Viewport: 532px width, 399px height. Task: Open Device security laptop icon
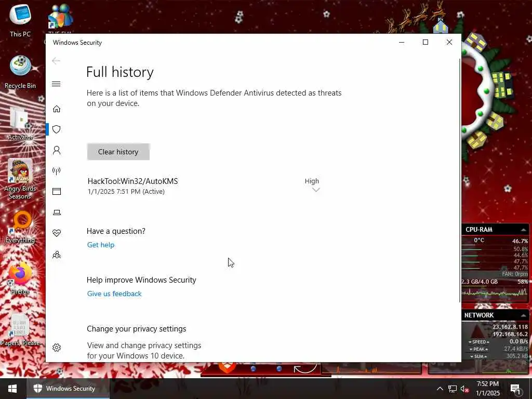point(57,212)
